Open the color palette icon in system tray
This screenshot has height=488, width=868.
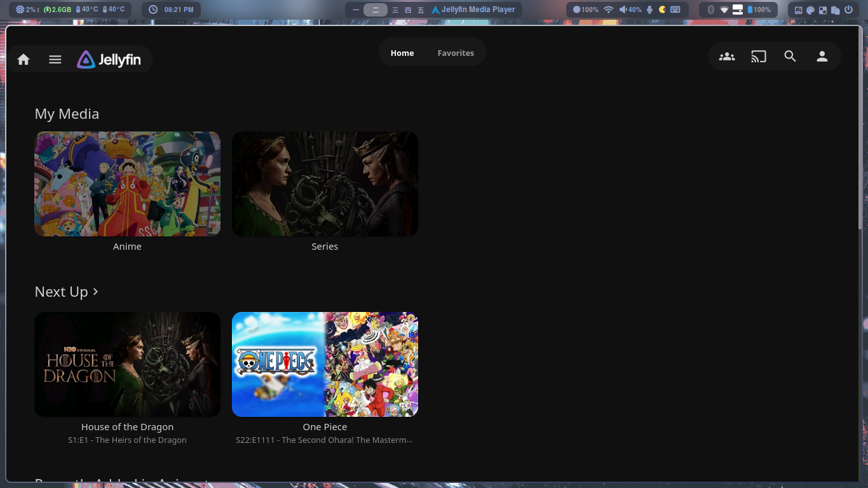[810, 10]
